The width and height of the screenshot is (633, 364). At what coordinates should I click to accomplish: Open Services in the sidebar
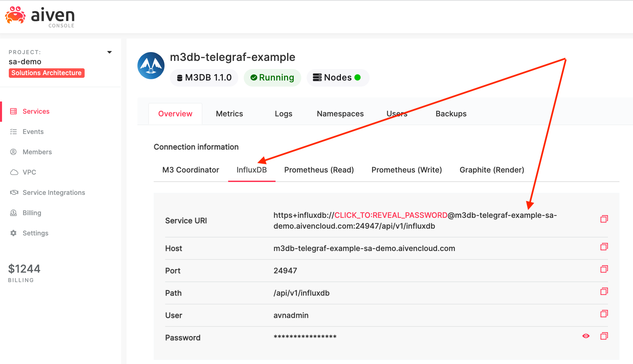[x=36, y=111]
